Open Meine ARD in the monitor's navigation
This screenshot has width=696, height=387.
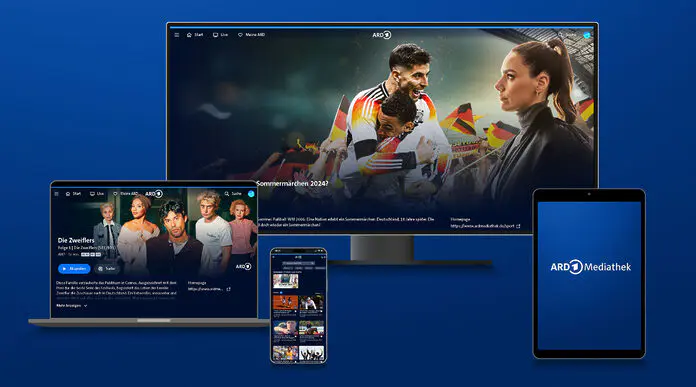click(252, 35)
